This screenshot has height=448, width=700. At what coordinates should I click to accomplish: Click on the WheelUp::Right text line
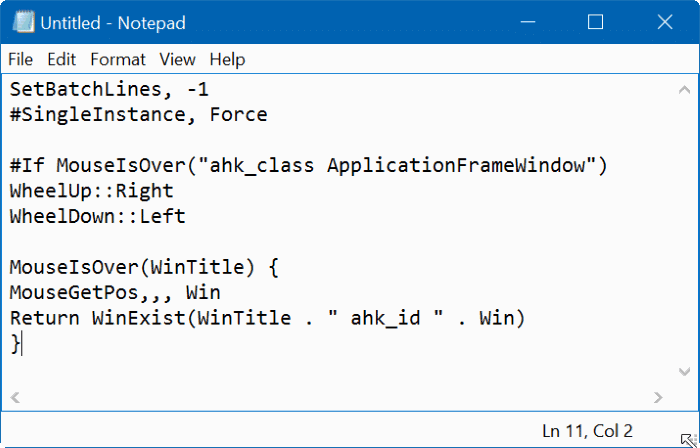point(92,191)
